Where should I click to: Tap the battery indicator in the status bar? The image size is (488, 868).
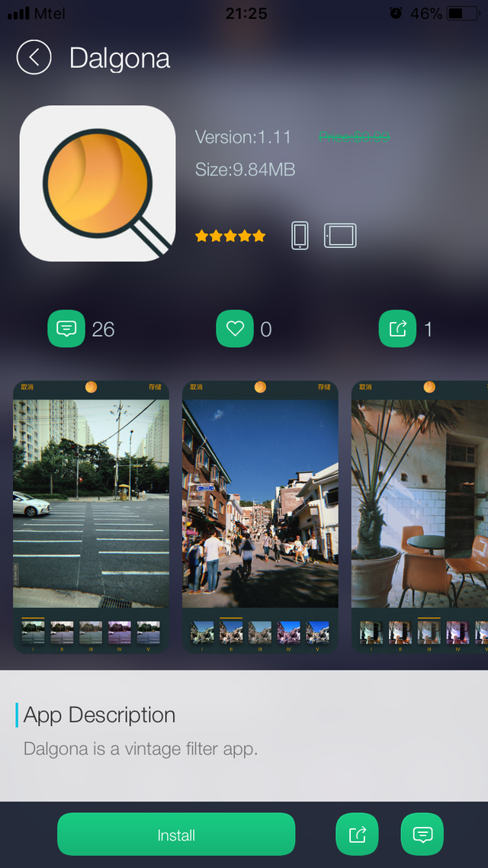464,14
